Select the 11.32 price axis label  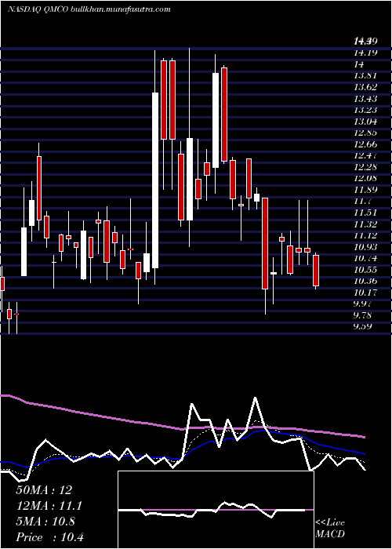pos(365,224)
